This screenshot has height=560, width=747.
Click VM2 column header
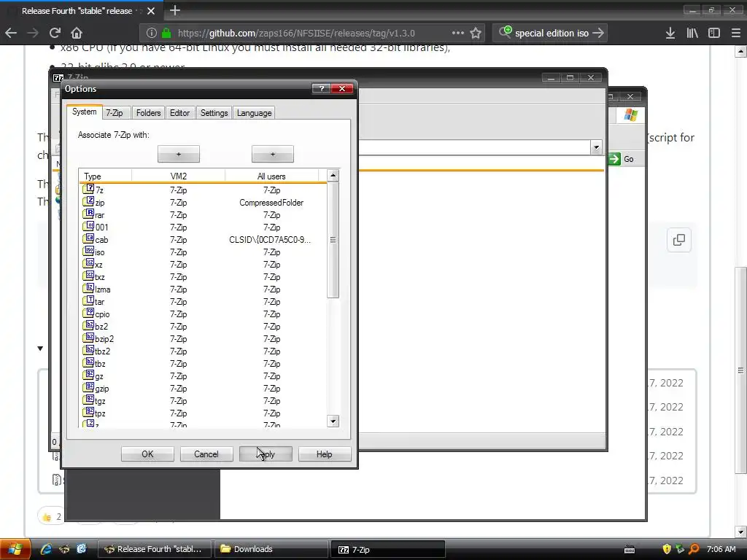(x=178, y=176)
